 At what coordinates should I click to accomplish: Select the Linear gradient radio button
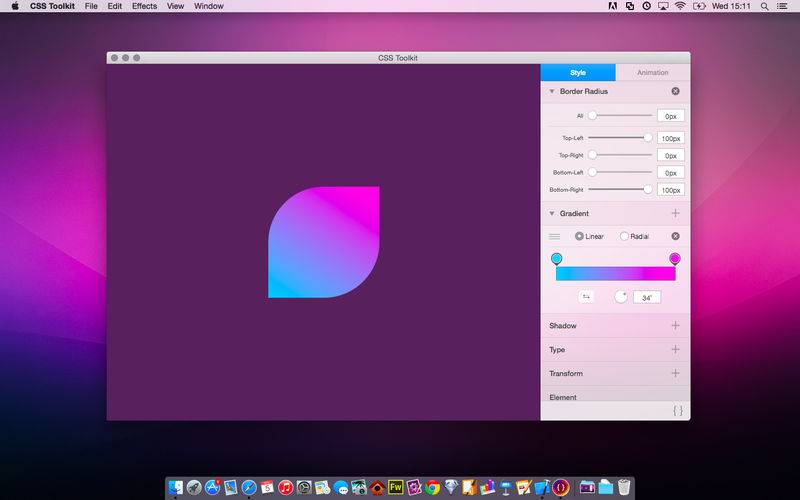click(x=580, y=236)
